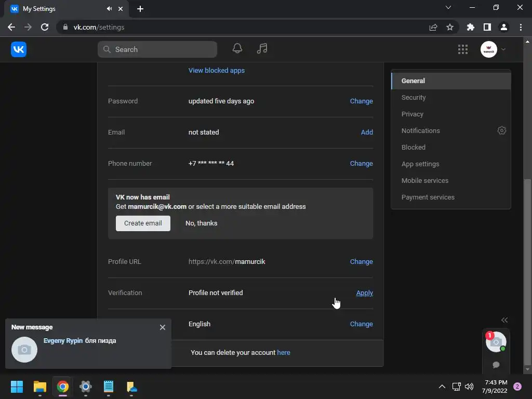Change the Password setting
This screenshot has width=532, height=399.
362,101
